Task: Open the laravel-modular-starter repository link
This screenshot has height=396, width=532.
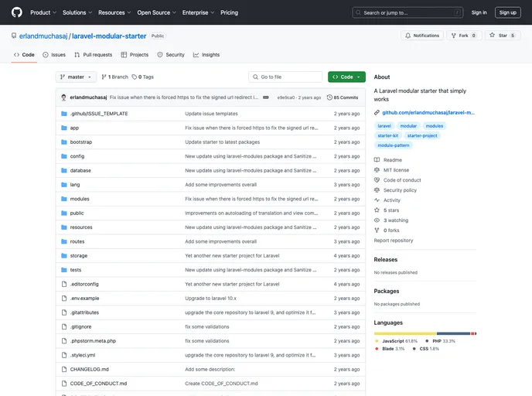Action: click(109, 36)
